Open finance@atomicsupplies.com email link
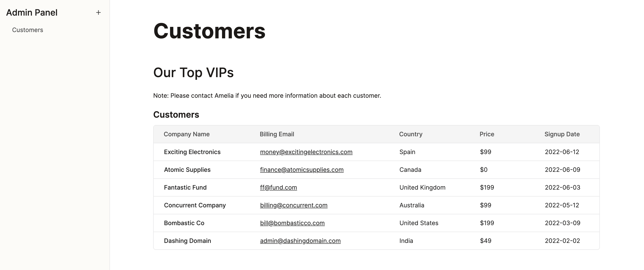The image size is (644, 270). 301,170
